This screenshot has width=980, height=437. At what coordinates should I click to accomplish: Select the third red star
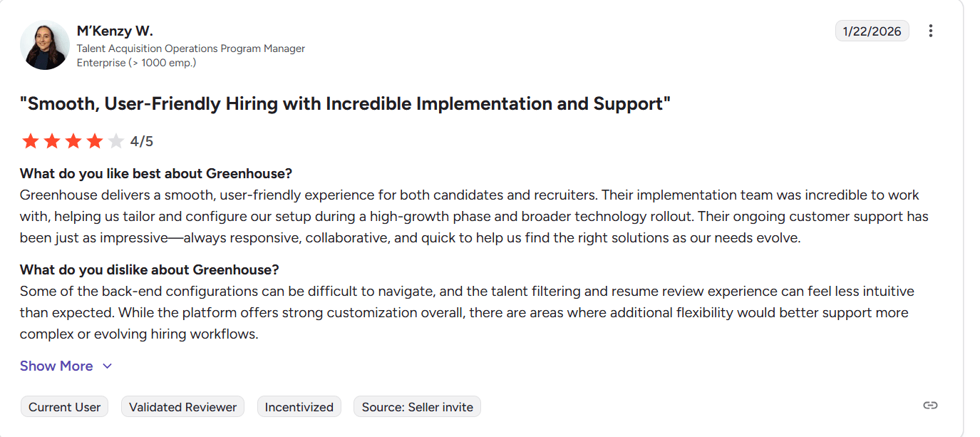(x=73, y=140)
